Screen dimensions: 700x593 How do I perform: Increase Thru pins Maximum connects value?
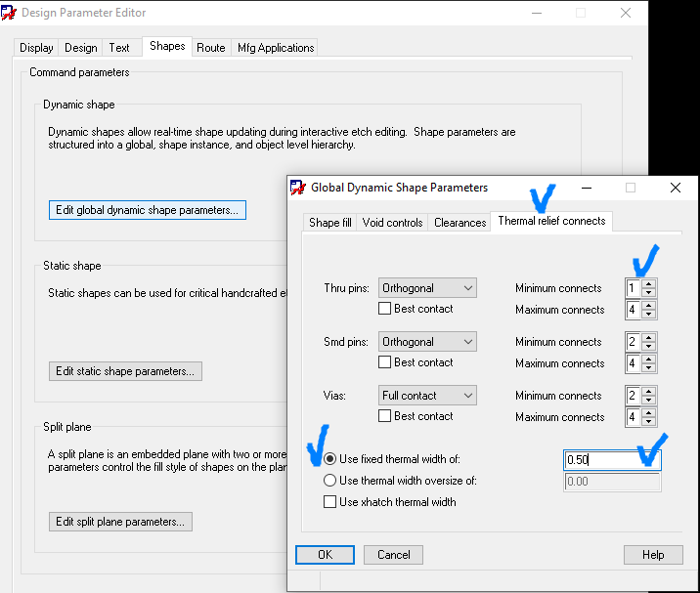pos(648,305)
